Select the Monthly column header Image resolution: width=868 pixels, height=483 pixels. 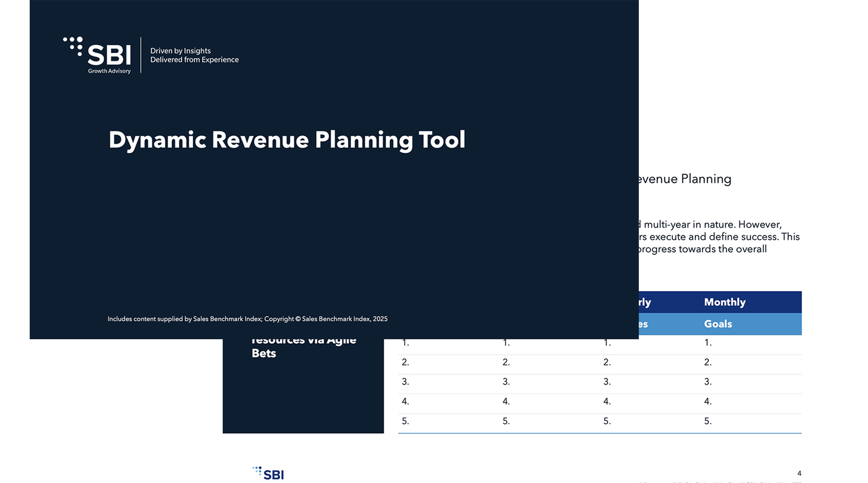coord(724,302)
